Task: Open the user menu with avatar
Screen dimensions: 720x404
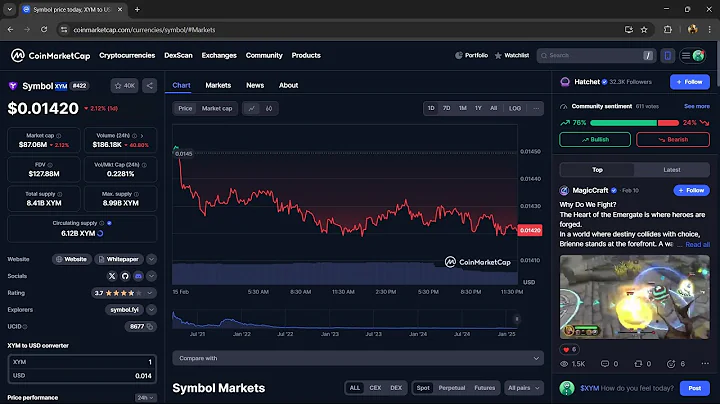Action: (x=692, y=56)
